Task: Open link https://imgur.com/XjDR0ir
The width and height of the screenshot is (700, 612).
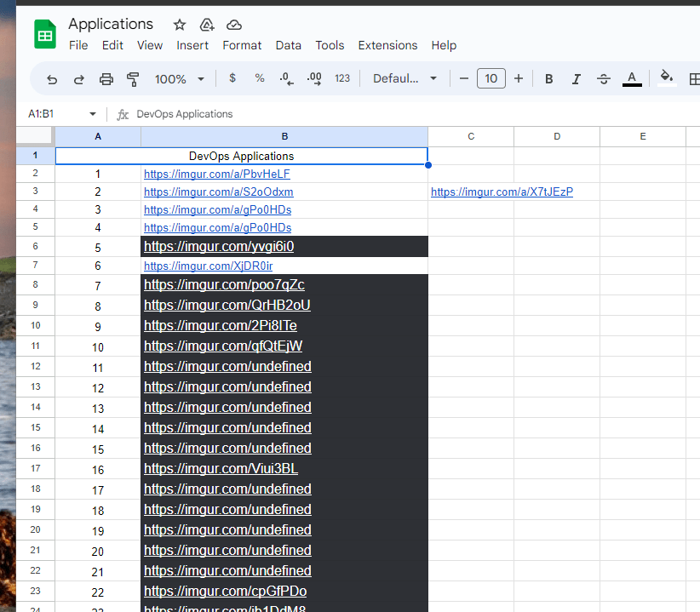Action: pos(208,266)
